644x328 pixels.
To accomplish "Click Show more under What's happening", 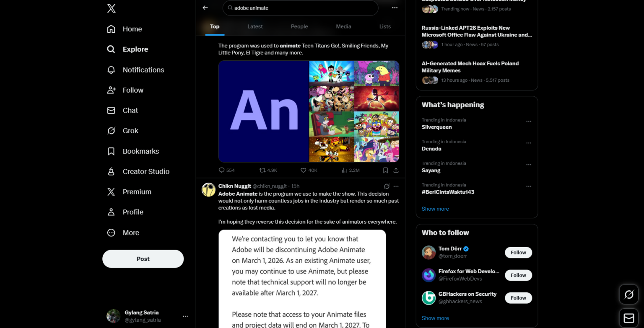I will (x=435, y=209).
